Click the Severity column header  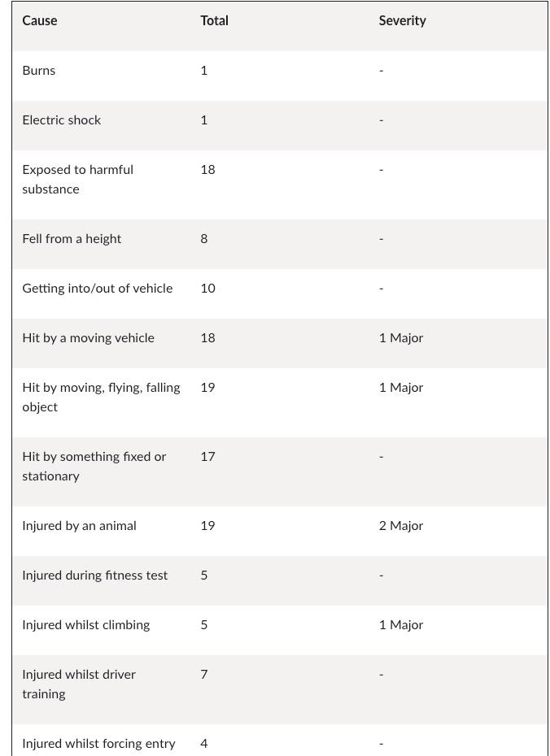coord(402,21)
